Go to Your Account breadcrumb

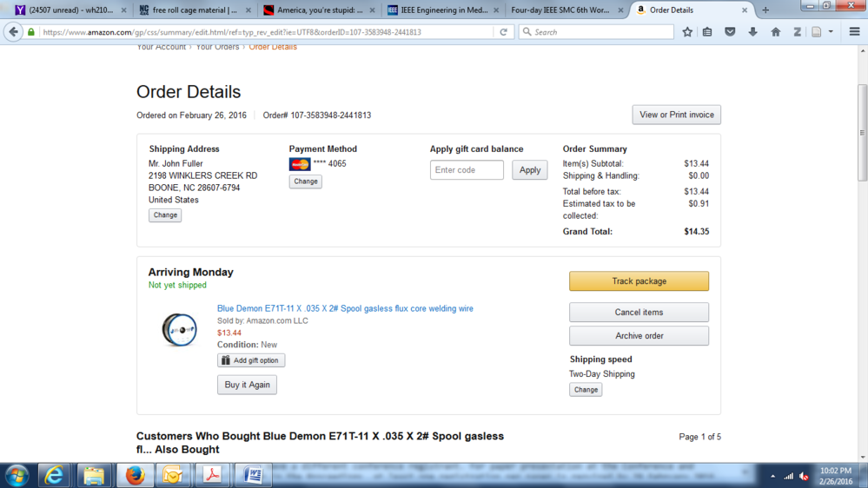161,47
